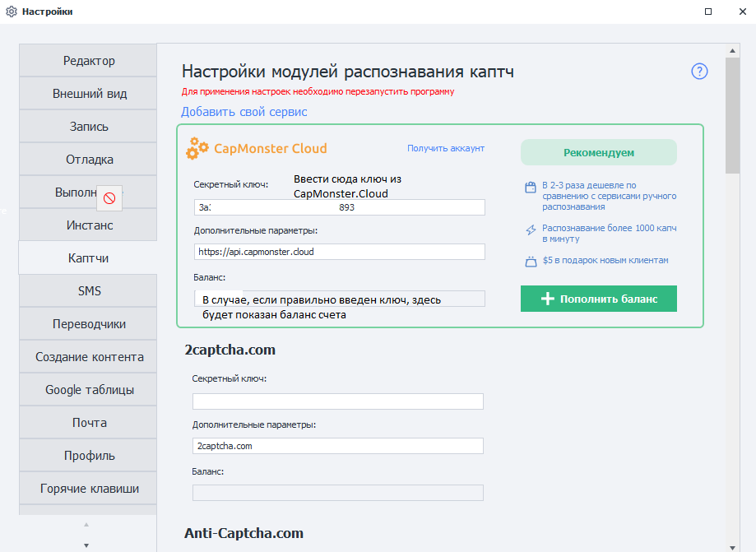Click the settings gear icon in title bar
756x552 pixels.
(11, 12)
